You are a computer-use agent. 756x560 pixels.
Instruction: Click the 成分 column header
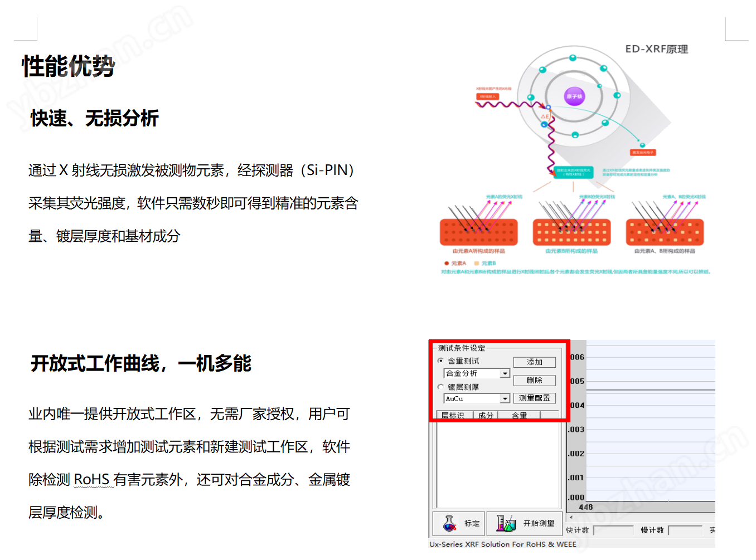tap(486, 415)
